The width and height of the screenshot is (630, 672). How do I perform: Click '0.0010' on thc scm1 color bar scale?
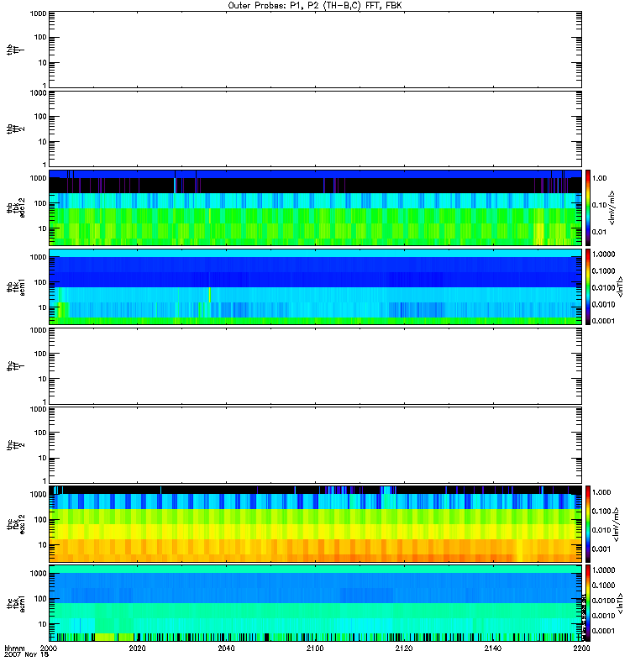(603, 616)
